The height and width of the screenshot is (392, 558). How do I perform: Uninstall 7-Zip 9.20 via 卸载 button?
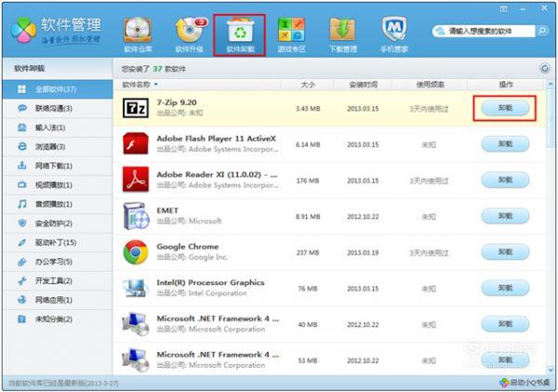[505, 108]
